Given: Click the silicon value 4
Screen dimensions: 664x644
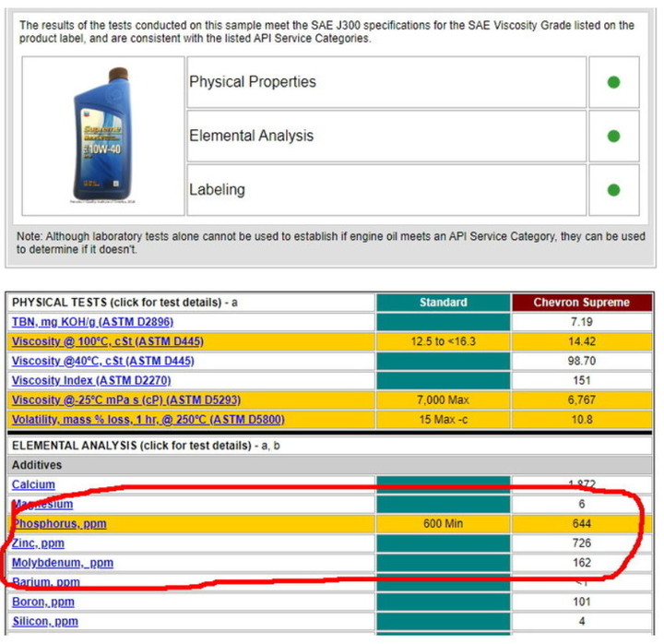Looking at the screenshot, I should 581,621.
